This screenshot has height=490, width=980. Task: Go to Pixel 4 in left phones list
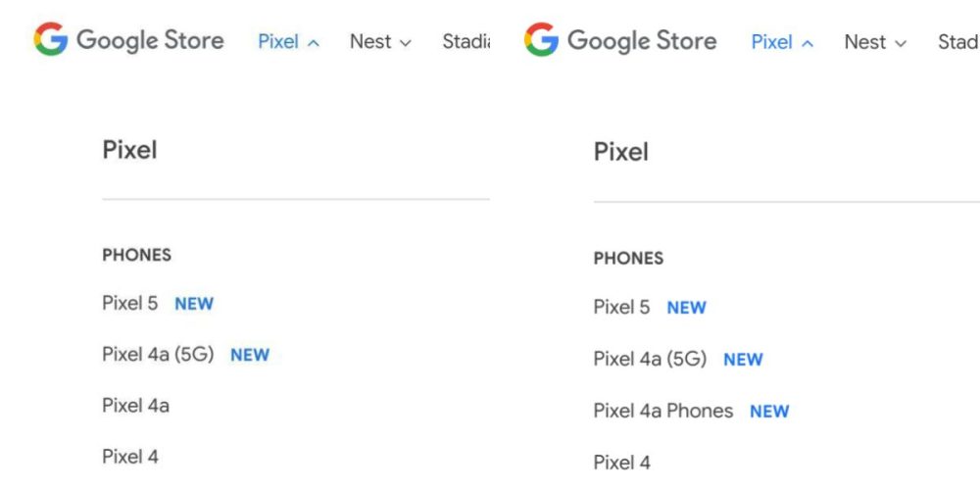pyautogui.click(x=130, y=457)
